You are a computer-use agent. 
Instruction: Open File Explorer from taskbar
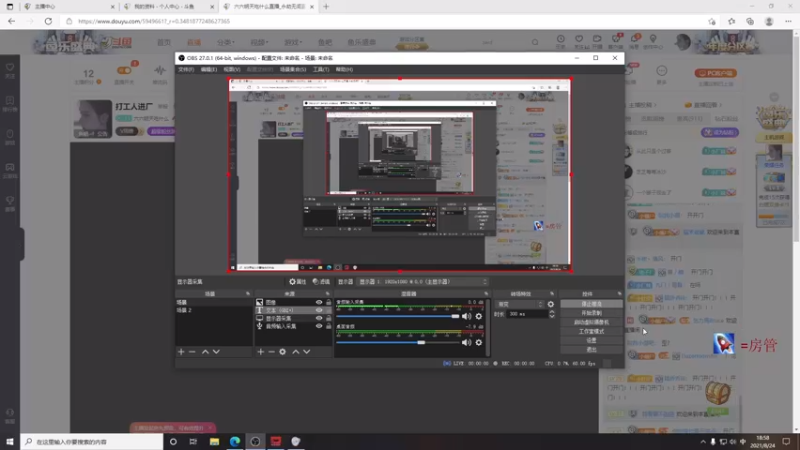click(214, 441)
